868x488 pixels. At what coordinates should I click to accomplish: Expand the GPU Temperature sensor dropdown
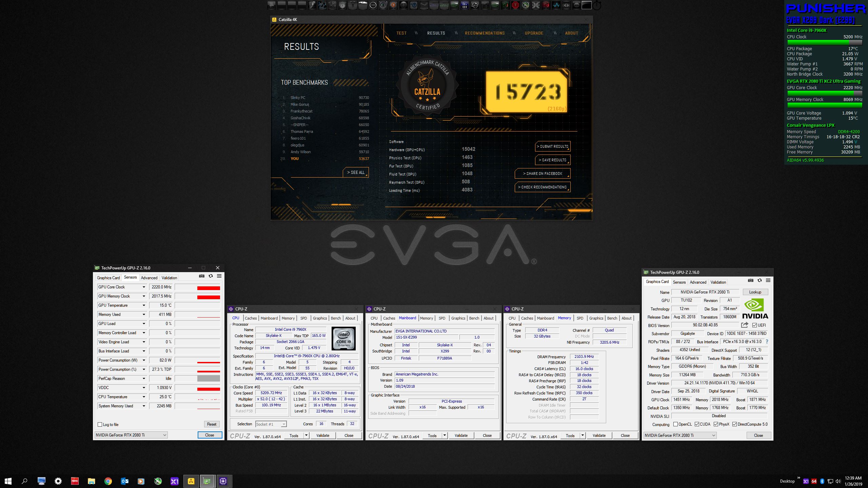pos(144,305)
